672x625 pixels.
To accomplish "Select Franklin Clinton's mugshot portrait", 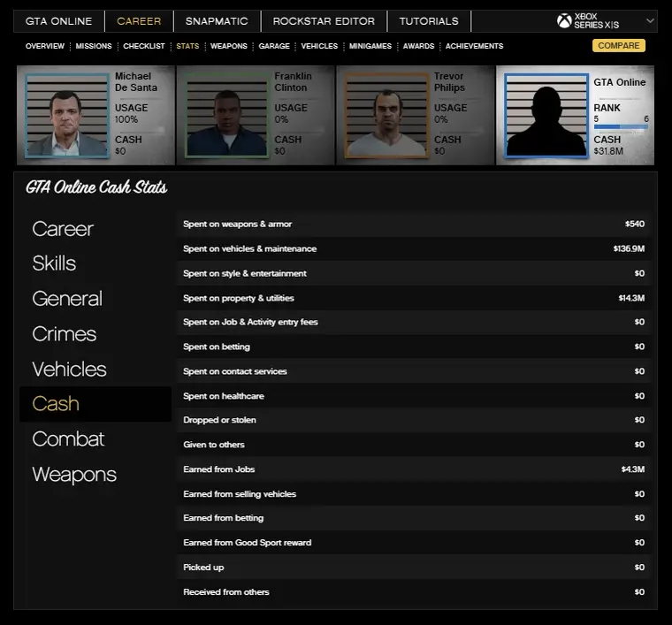I will [225, 116].
